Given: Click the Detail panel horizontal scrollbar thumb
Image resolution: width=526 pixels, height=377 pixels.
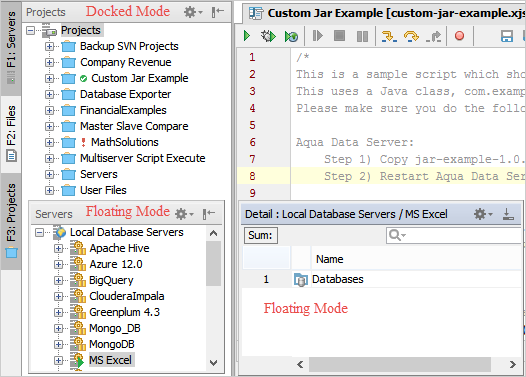Looking at the screenshot, I should [x=400, y=364].
